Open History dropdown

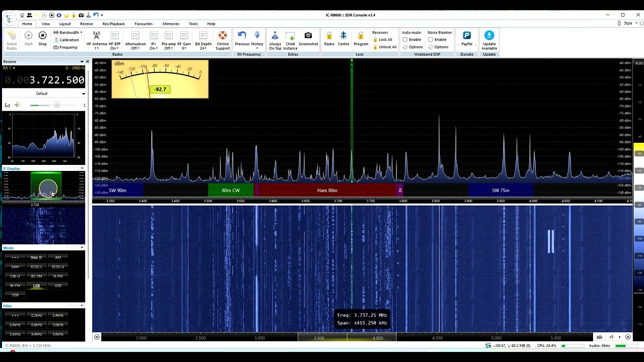click(257, 40)
